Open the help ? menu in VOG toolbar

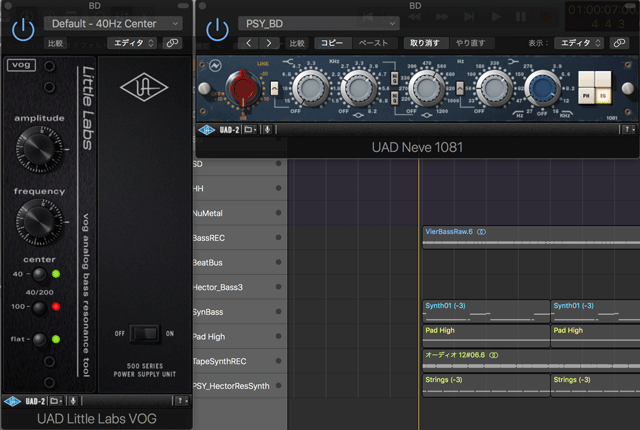point(182,401)
